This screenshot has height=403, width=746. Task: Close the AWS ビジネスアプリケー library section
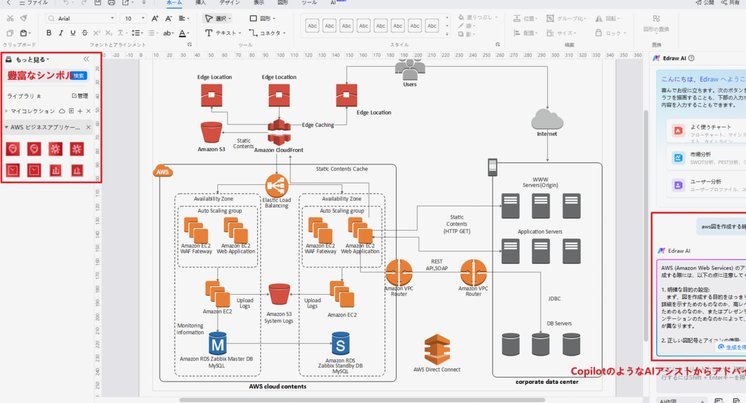click(88, 127)
